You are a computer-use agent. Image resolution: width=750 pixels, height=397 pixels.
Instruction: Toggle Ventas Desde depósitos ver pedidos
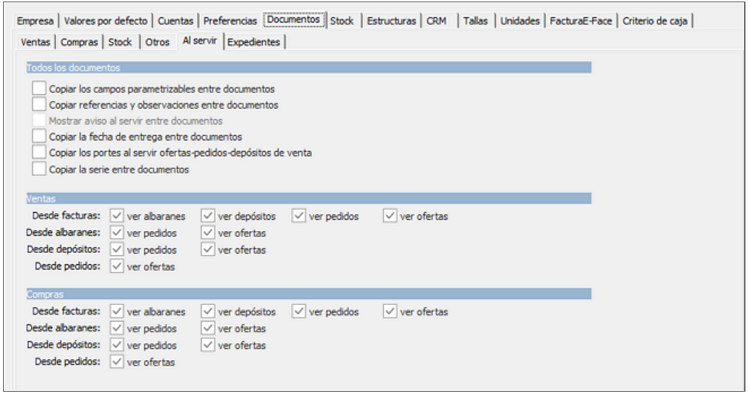click(x=117, y=249)
